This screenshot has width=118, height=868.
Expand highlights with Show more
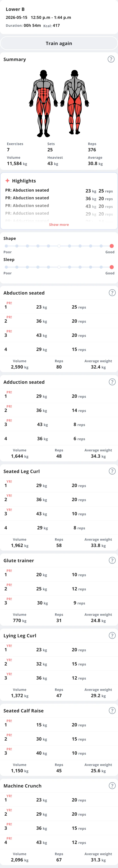coord(59,224)
